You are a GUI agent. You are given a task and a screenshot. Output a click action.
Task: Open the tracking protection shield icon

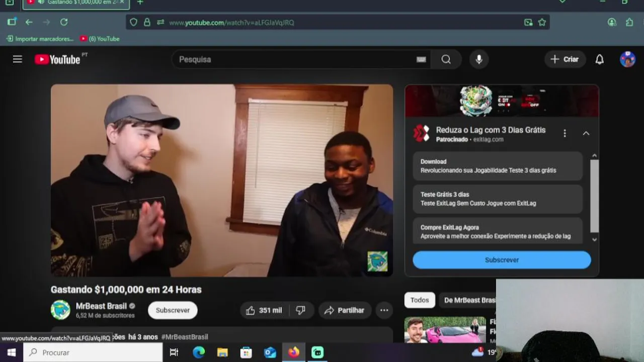click(x=133, y=22)
